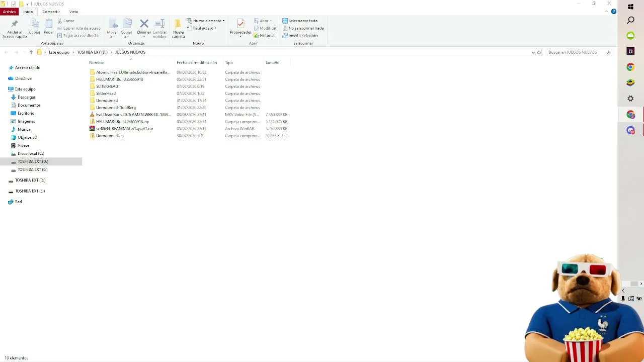Open Objetos 3D in the navigation pane
Screen dimensions: 644x362
pos(24,137)
